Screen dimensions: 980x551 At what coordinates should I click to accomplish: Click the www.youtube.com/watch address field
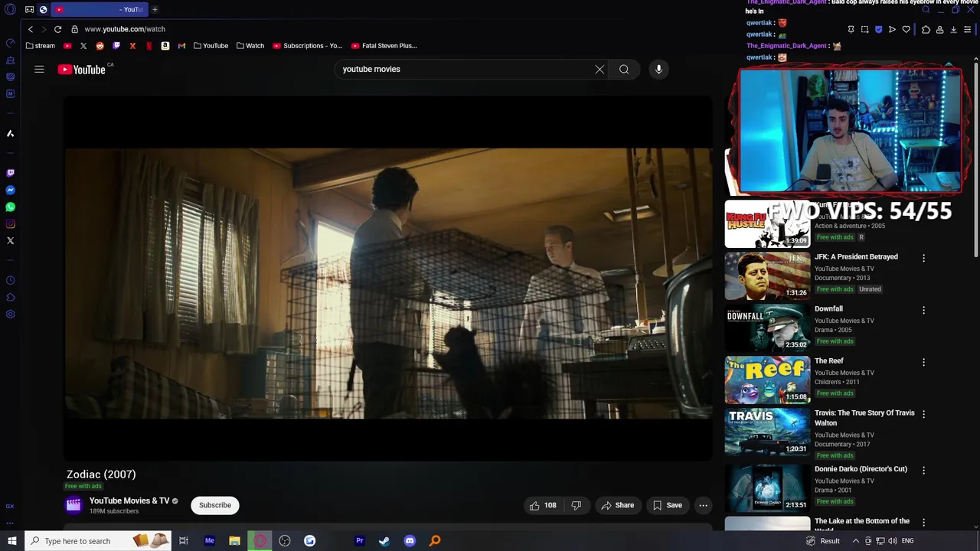pyautogui.click(x=125, y=29)
